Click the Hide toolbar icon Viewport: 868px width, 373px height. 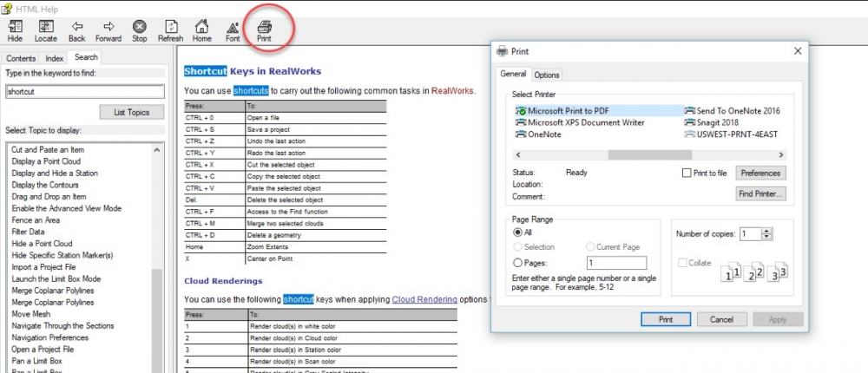point(15,30)
